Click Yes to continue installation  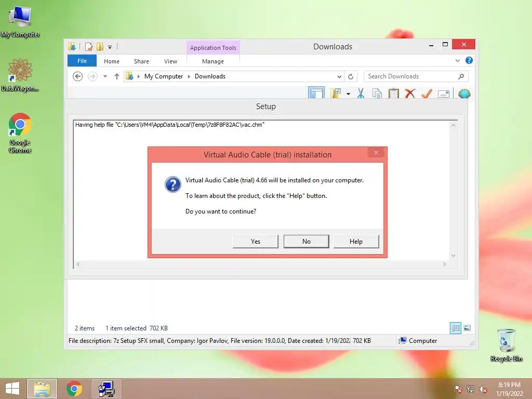click(x=255, y=241)
